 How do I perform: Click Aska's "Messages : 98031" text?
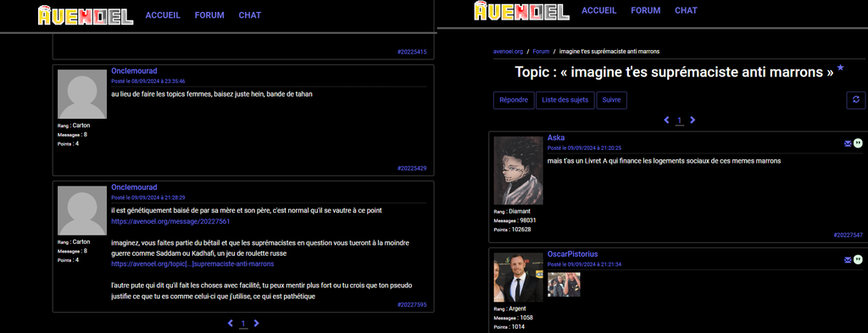tap(515, 220)
